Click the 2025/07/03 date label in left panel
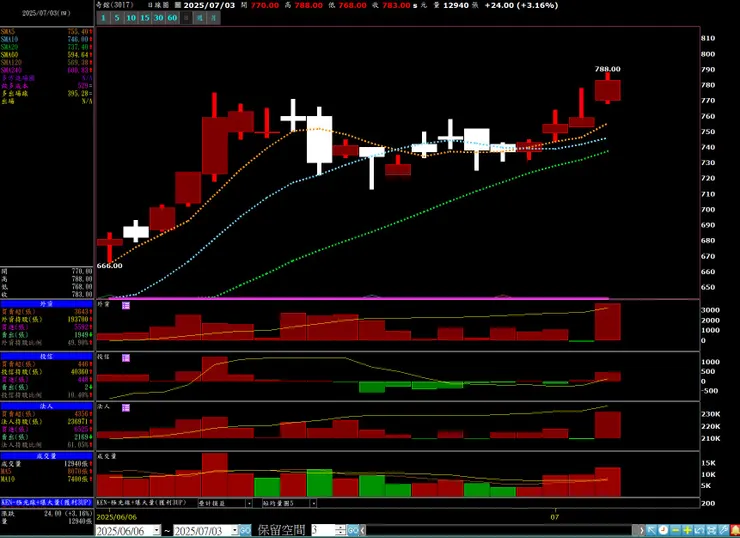740x538 pixels. (x=46, y=13)
